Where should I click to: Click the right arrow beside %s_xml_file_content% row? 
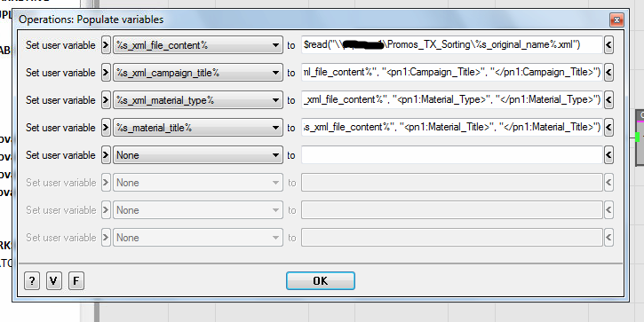pyautogui.click(x=106, y=45)
